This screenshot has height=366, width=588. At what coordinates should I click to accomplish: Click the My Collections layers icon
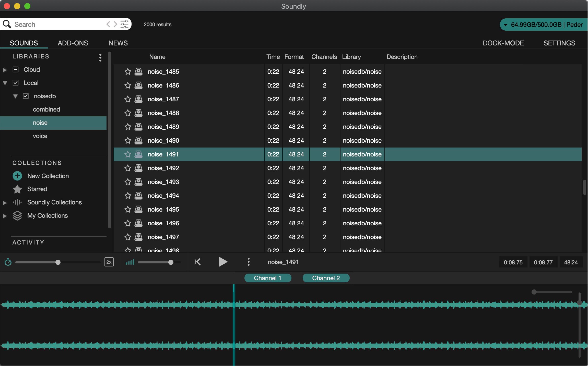pos(17,215)
